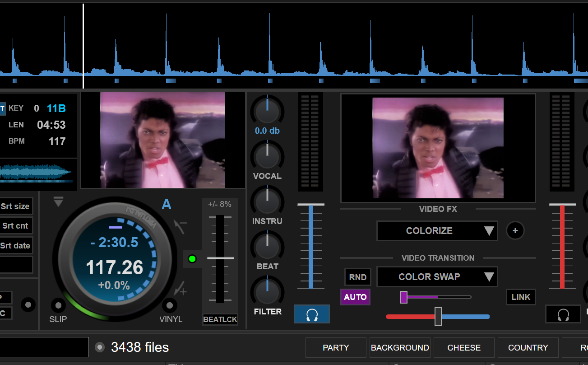
Task: Toggle AUTO video transition
Action: [x=355, y=297]
